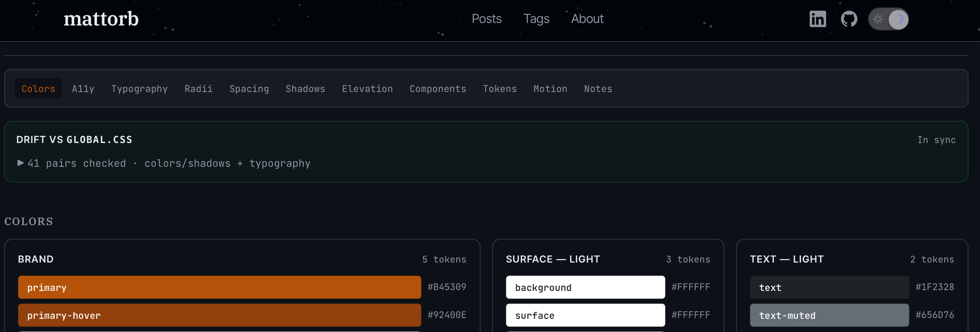Image resolution: width=980 pixels, height=332 pixels.
Task: Select the Colors tab
Action: pyautogui.click(x=38, y=89)
